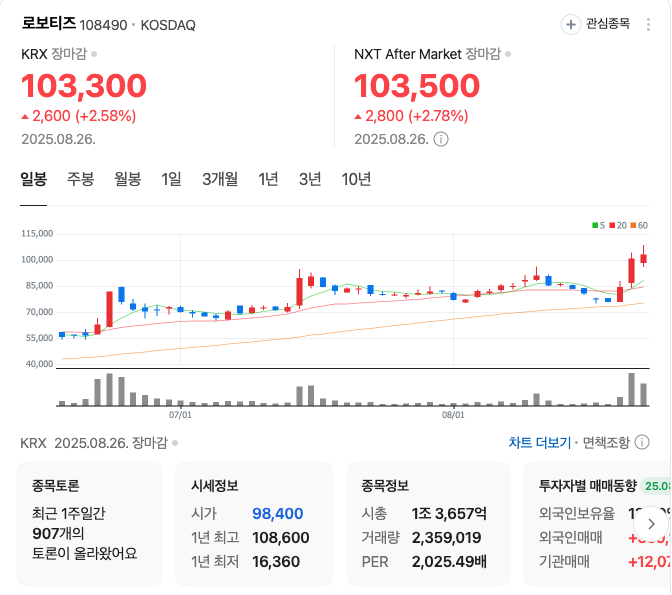672x595 pixels.
Task: Click the 시가 value 98,400
Action: click(277, 513)
